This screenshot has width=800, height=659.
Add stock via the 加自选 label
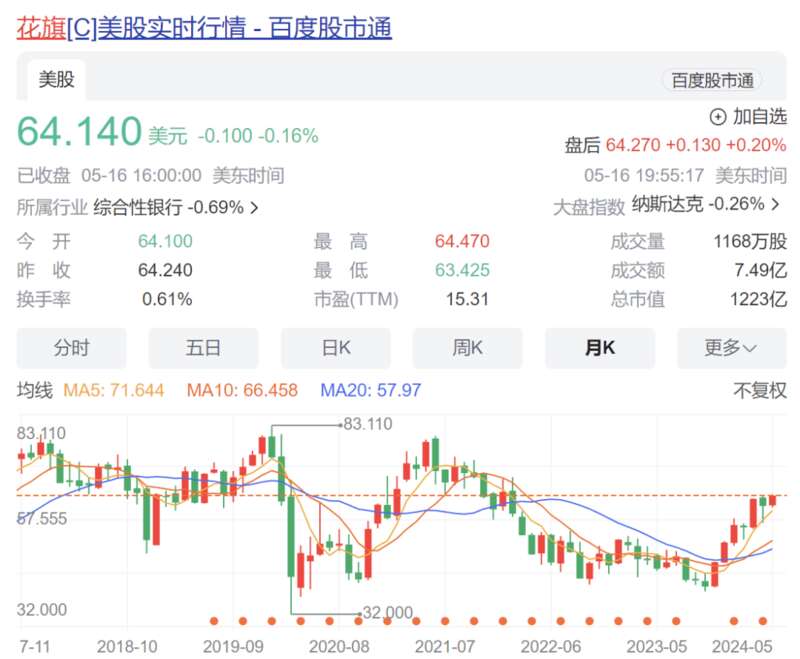point(760,117)
